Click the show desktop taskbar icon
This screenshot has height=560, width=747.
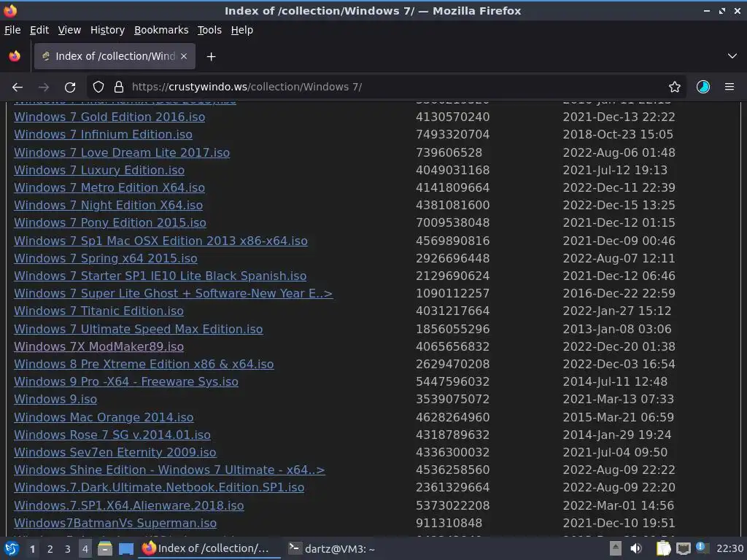125,549
